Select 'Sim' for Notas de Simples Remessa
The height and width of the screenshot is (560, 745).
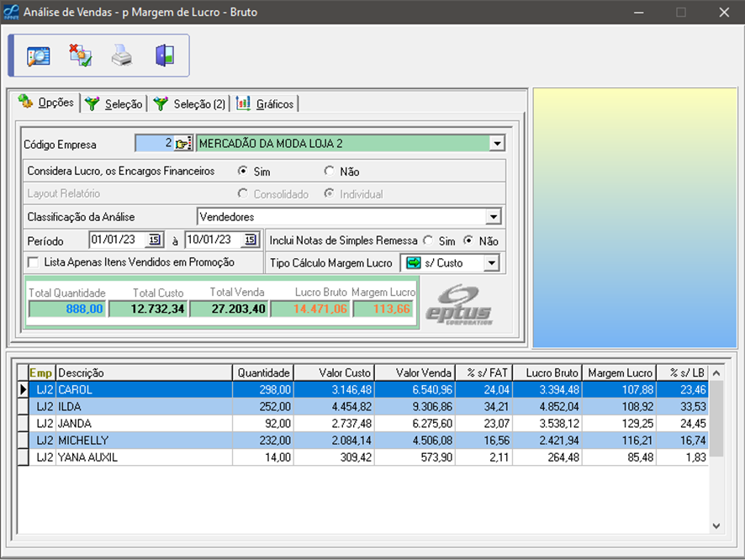tap(429, 241)
